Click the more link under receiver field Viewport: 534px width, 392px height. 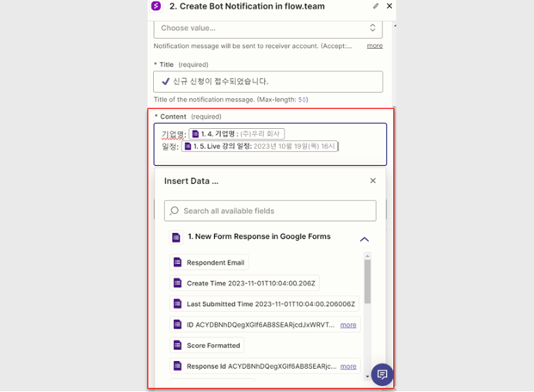pyautogui.click(x=375, y=46)
